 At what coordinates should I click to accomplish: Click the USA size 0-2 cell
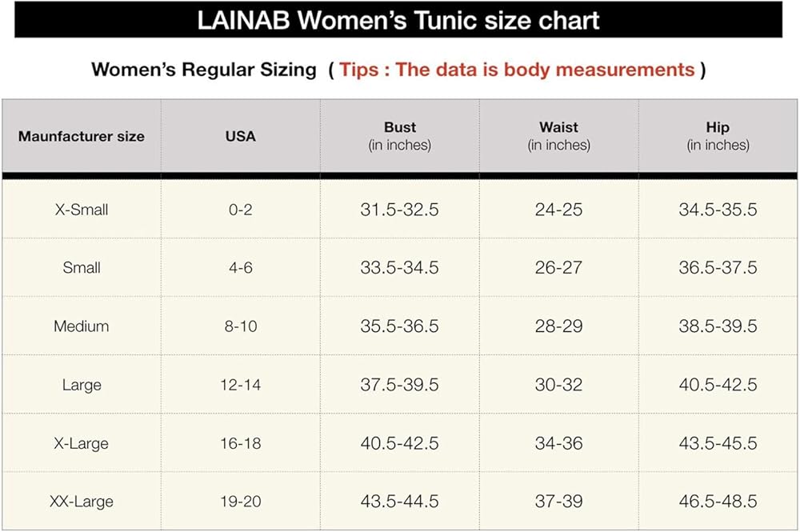[x=240, y=210]
